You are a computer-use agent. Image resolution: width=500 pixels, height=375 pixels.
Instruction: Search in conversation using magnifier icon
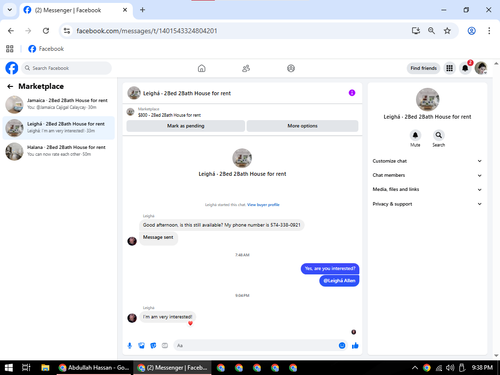439,135
